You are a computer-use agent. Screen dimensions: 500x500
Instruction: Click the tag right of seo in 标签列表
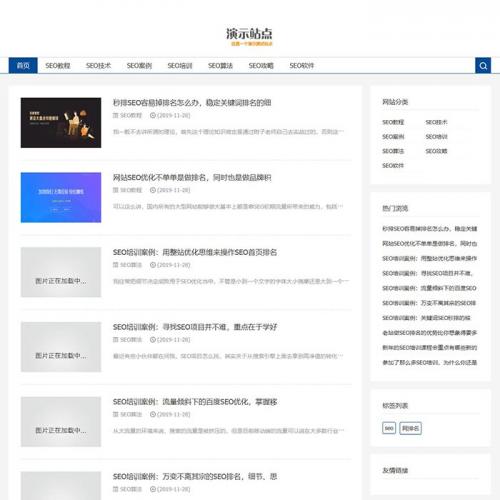(410, 428)
